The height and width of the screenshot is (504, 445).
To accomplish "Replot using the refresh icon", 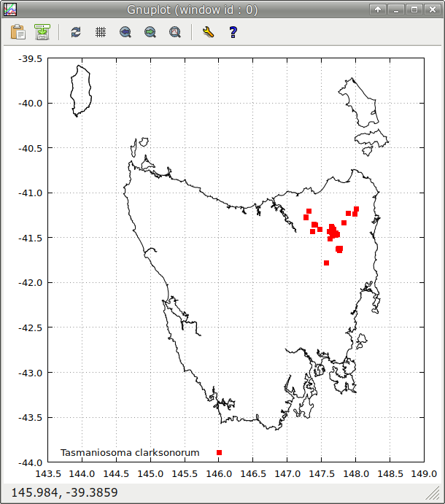I will pos(76,32).
